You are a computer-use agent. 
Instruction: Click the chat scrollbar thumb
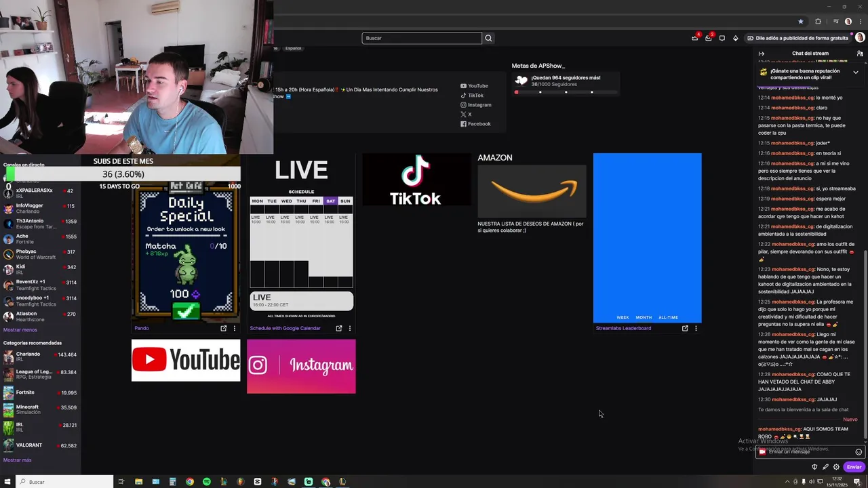pos(865,345)
